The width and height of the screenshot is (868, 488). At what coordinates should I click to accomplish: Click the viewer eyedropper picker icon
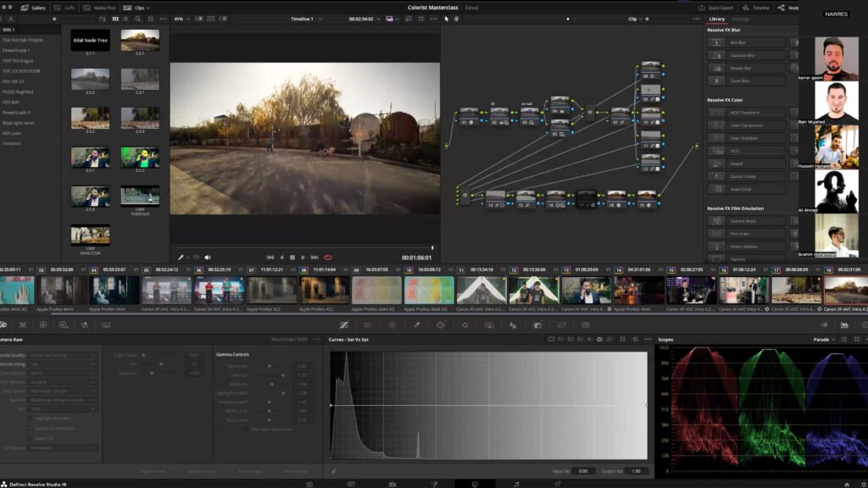pyautogui.click(x=181, y=258)
